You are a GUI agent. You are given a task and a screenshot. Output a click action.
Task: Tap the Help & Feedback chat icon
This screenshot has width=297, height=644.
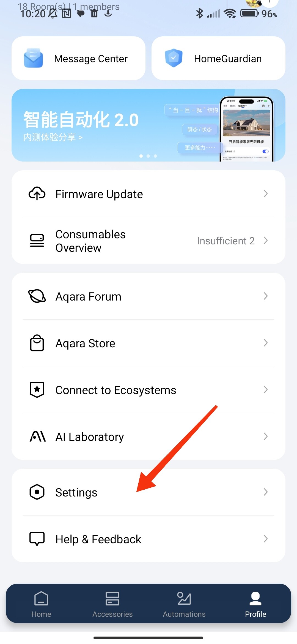point(37,539)
